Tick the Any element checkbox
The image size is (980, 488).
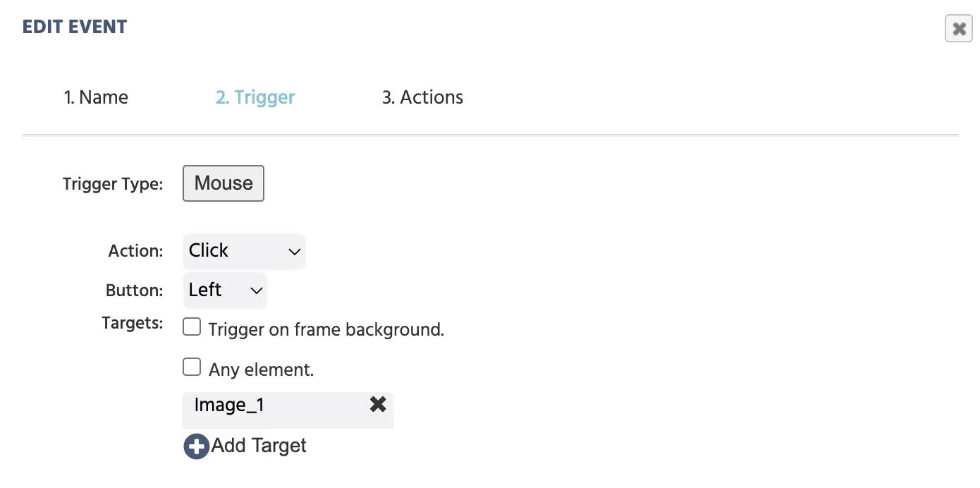point(192,367)
